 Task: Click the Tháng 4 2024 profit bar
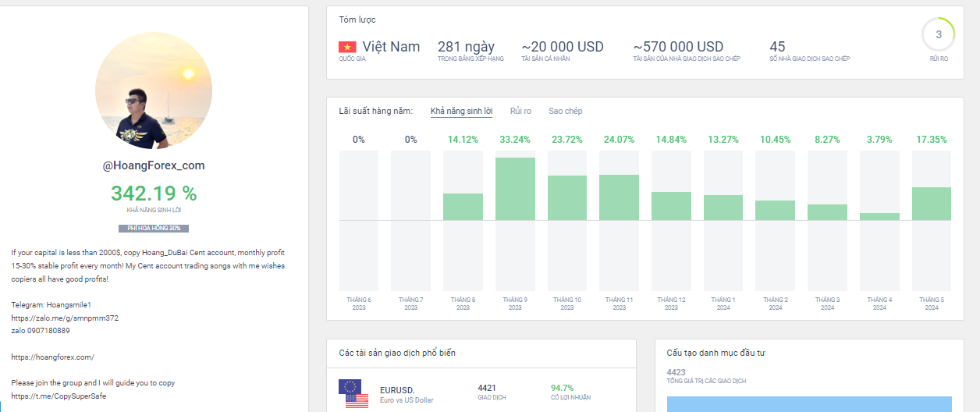pos(879,216)
